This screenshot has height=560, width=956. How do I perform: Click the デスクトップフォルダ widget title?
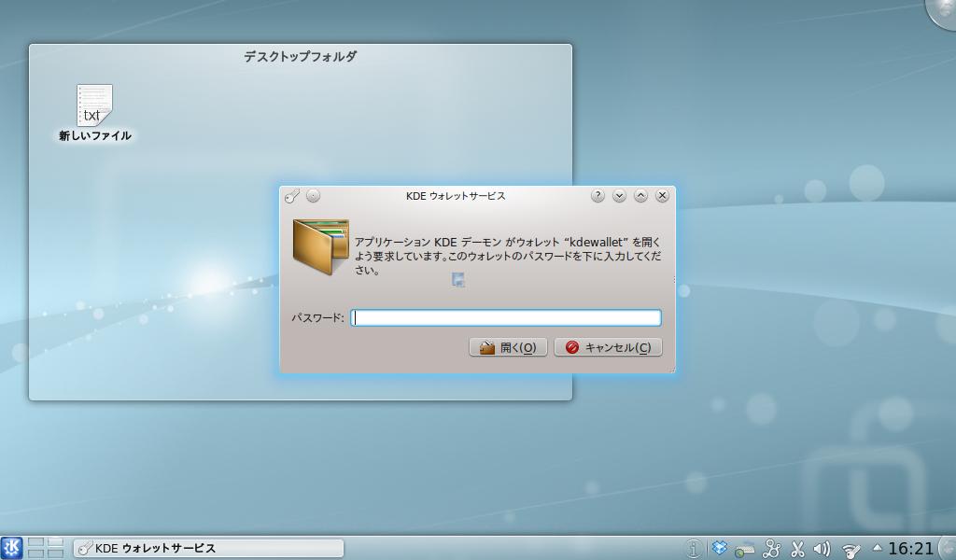(x=300, y=57)
